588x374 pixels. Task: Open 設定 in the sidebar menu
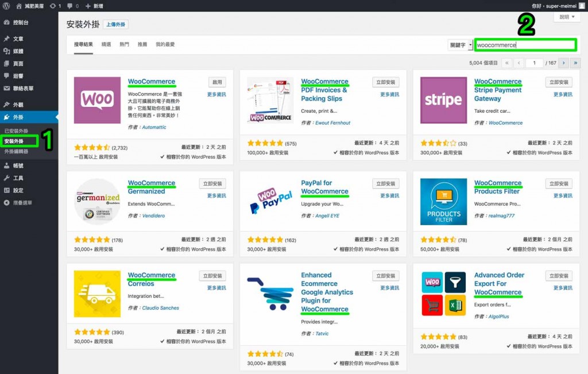point(18,190)
